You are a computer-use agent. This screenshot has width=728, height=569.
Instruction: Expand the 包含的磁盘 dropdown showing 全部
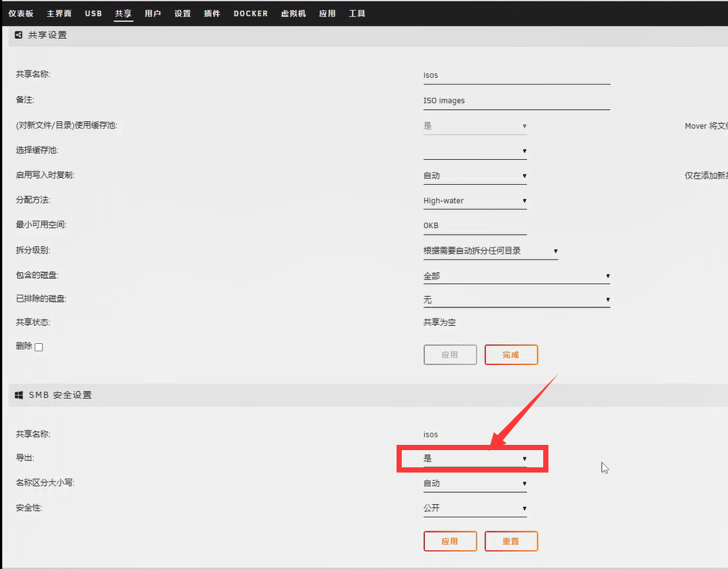(516, 276)
